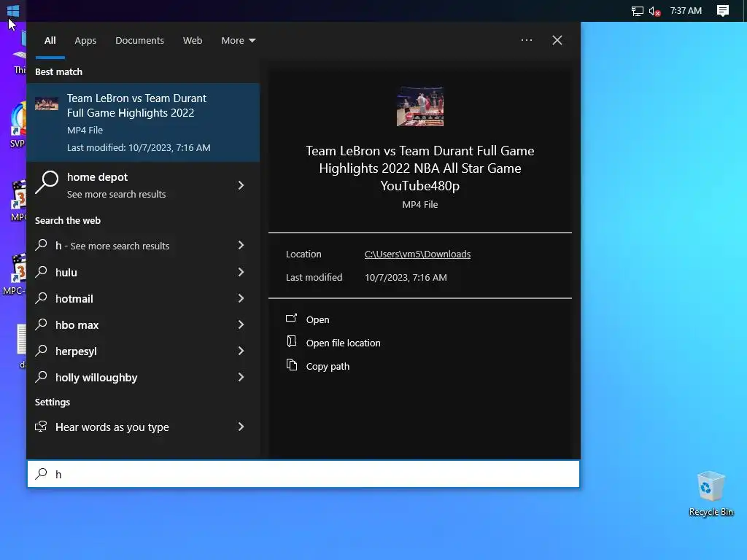
Task: Focus the search box containing 'h'
Action: click(x=303, y=474)
